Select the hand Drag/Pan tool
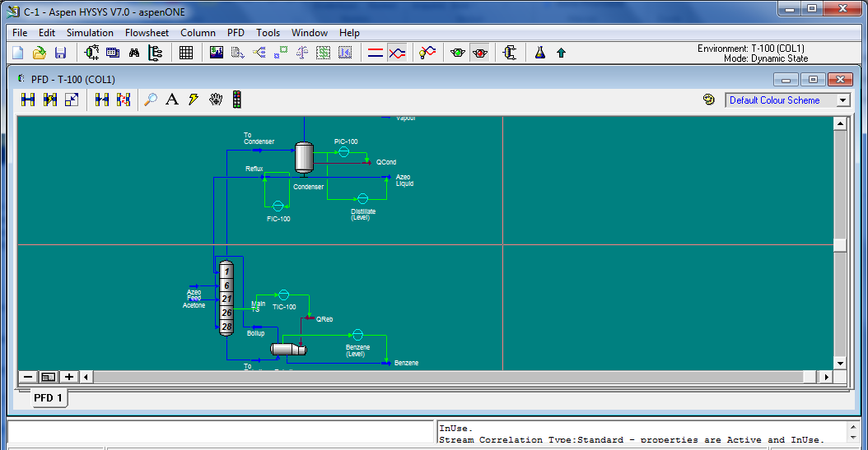Viewport: 868px width, 450px height. pos(215,100)
